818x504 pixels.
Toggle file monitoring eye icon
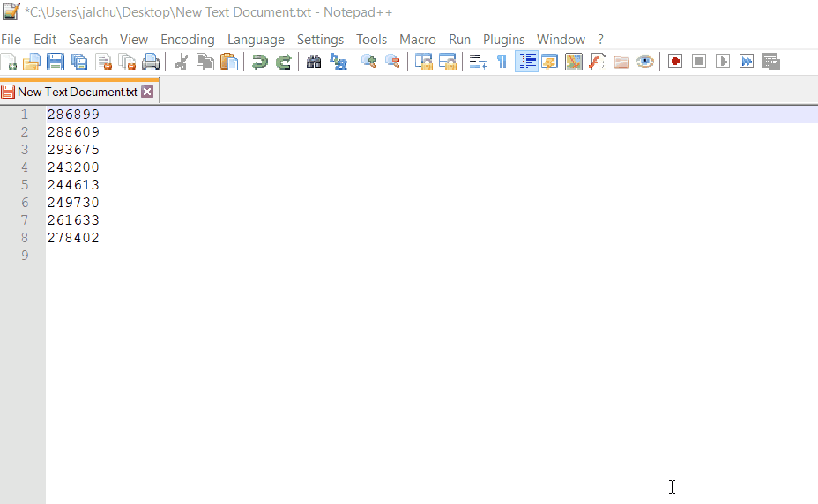click(645, 62)
